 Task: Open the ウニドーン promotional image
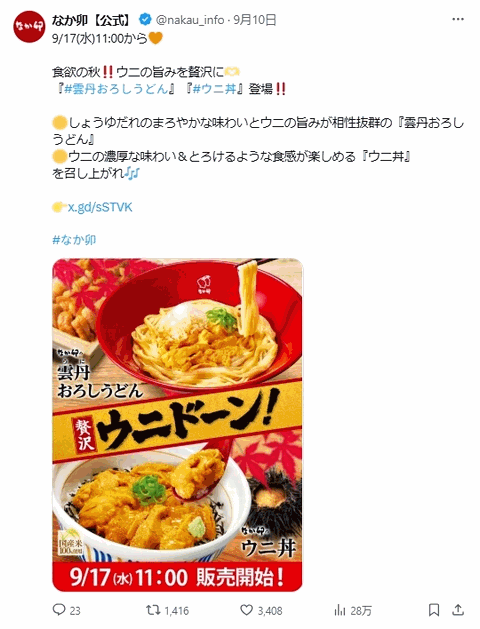point(177,425)
